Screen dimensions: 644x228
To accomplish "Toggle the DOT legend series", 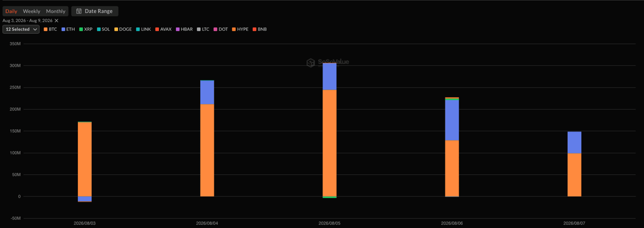I will click(221, 30).
